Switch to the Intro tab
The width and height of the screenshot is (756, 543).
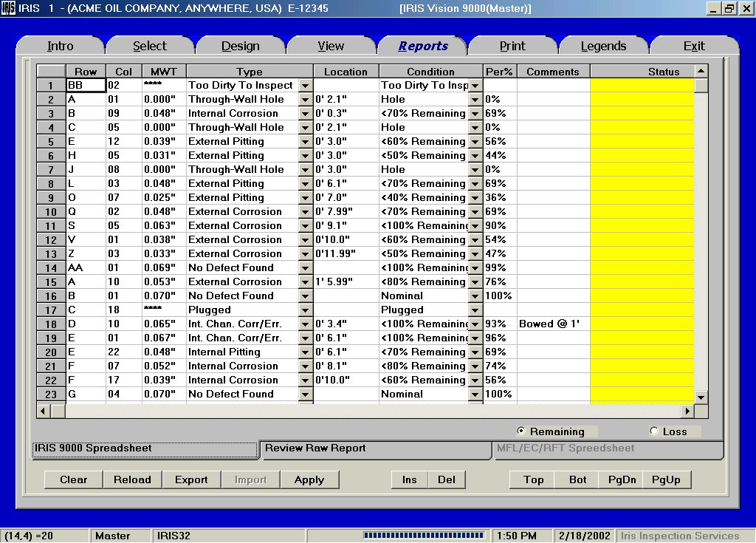pos(61,46)
